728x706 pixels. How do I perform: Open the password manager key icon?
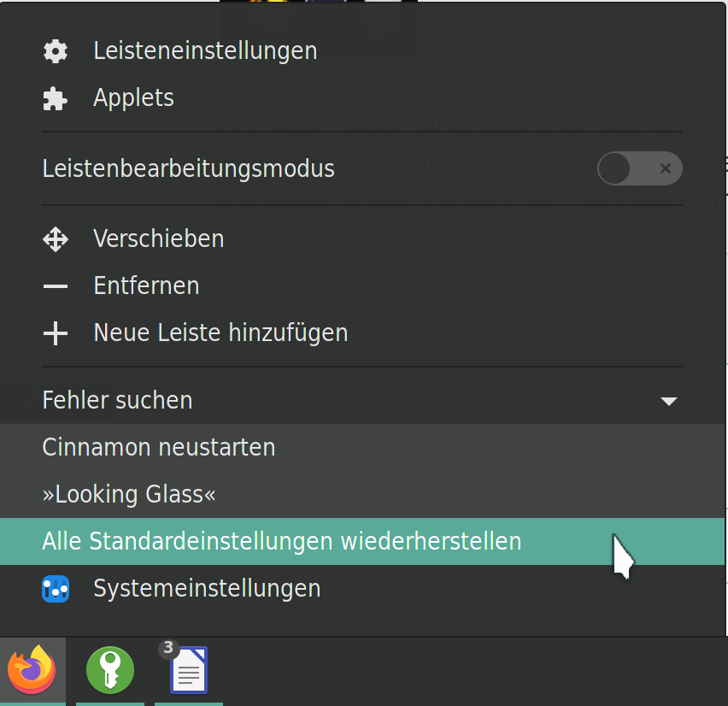109,671
